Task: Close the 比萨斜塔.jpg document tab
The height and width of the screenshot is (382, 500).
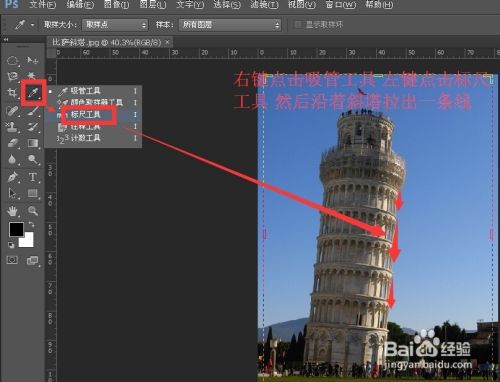Action: click(x=167, y=42)
